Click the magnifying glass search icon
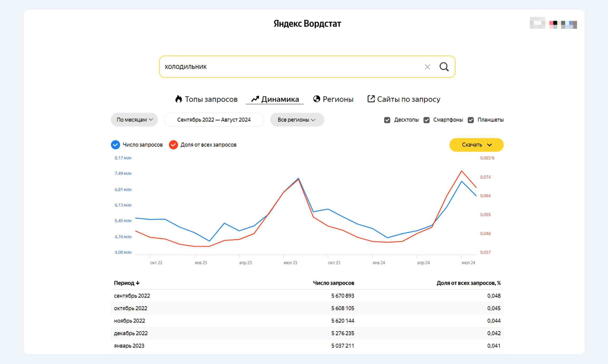Image resolution: width=608 pixels, height=364 pixels. [x=444, y=67]
